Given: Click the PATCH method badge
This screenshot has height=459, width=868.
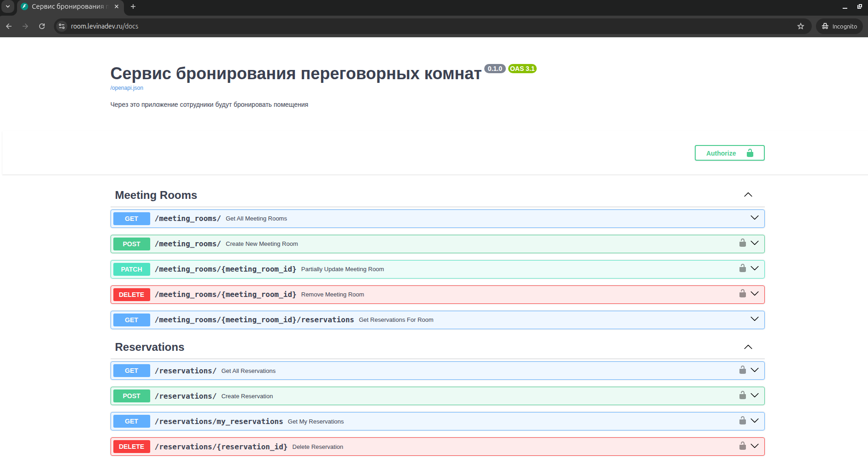Looking at the screenshot, I should [x=132, y=269].
